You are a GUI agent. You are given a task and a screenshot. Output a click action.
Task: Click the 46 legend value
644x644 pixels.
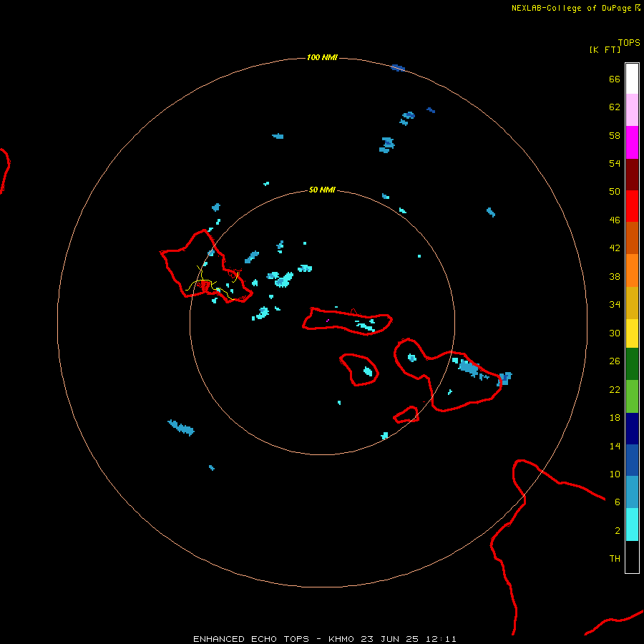tap(615, 220)
